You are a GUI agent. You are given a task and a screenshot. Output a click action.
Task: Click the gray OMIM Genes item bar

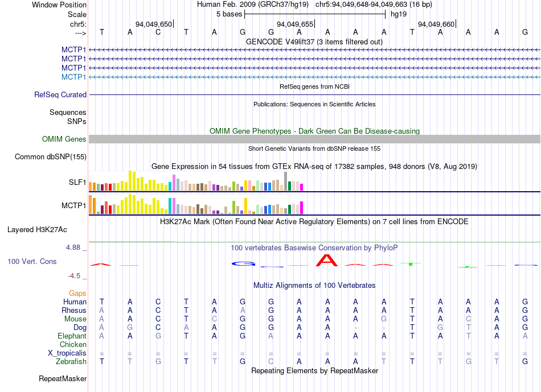coord(314,139)
